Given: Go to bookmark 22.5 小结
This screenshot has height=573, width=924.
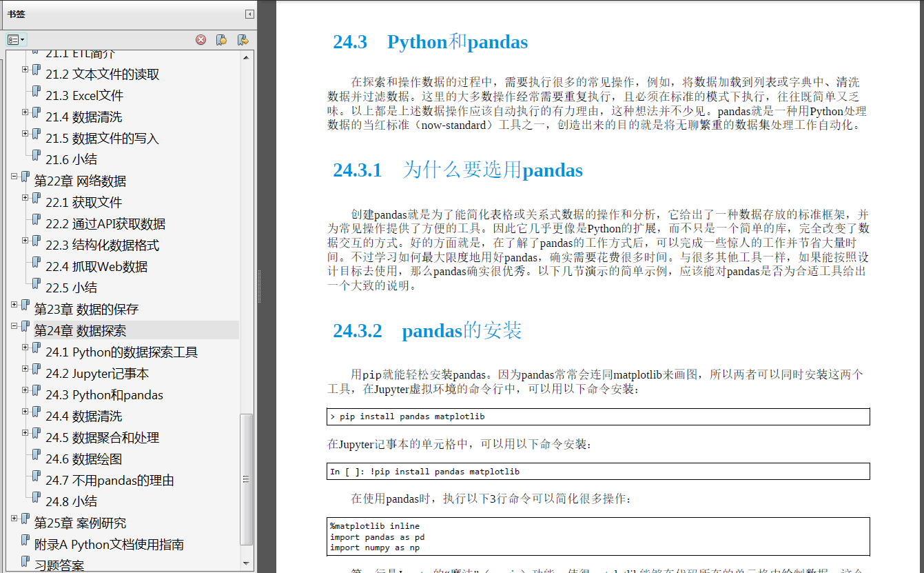Looking at the screenshot, I should (72, 288).
